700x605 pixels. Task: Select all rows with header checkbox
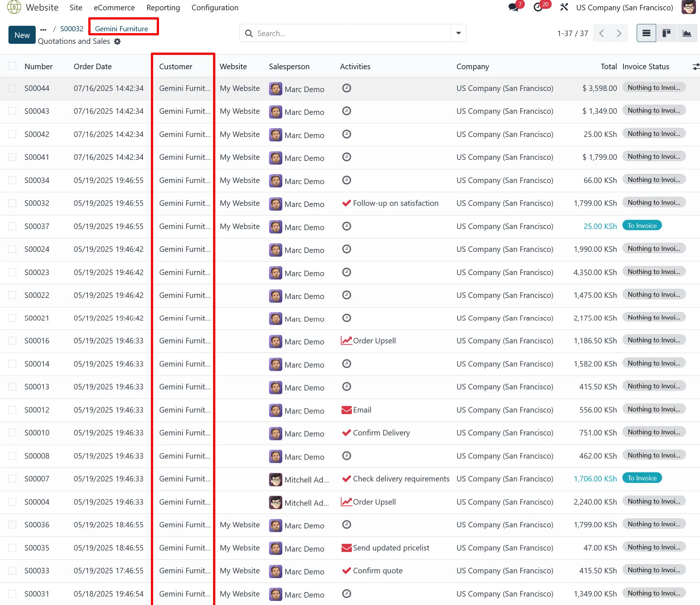coord(13,66)
